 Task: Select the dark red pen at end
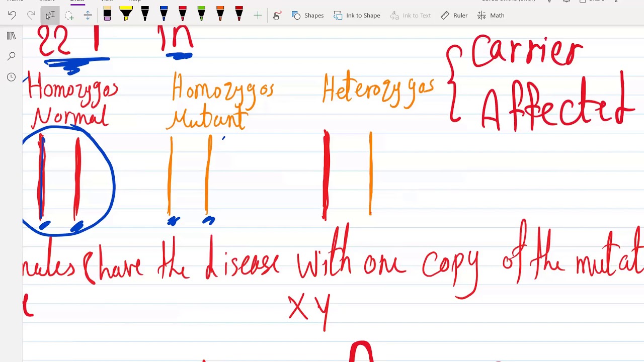point(239,14)
